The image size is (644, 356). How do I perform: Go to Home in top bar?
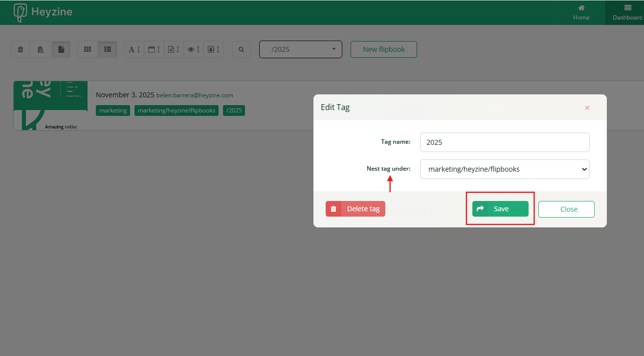(581, 13)
